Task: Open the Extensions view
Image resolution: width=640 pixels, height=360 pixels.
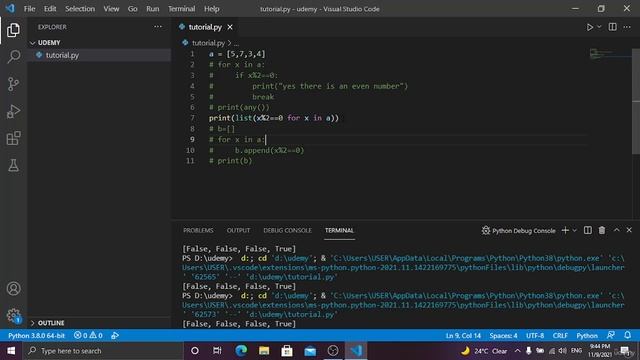Action: pos(13,138)
